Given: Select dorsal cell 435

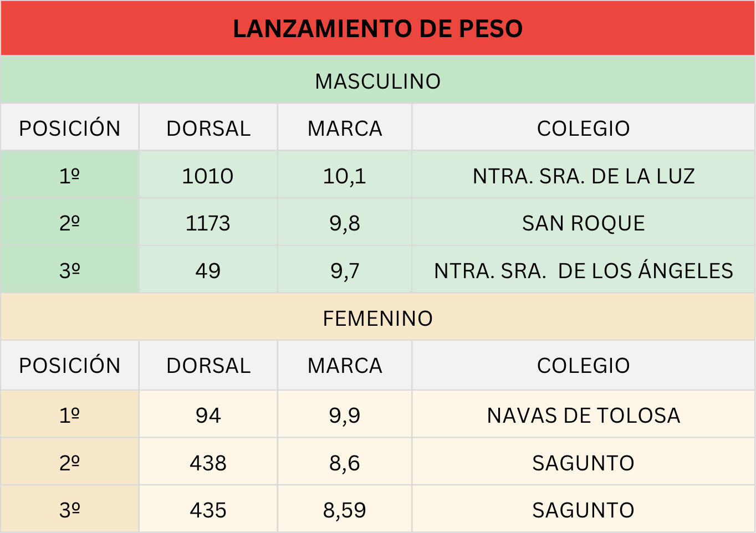Looking at the screenshot, I should tap(208, 510).
